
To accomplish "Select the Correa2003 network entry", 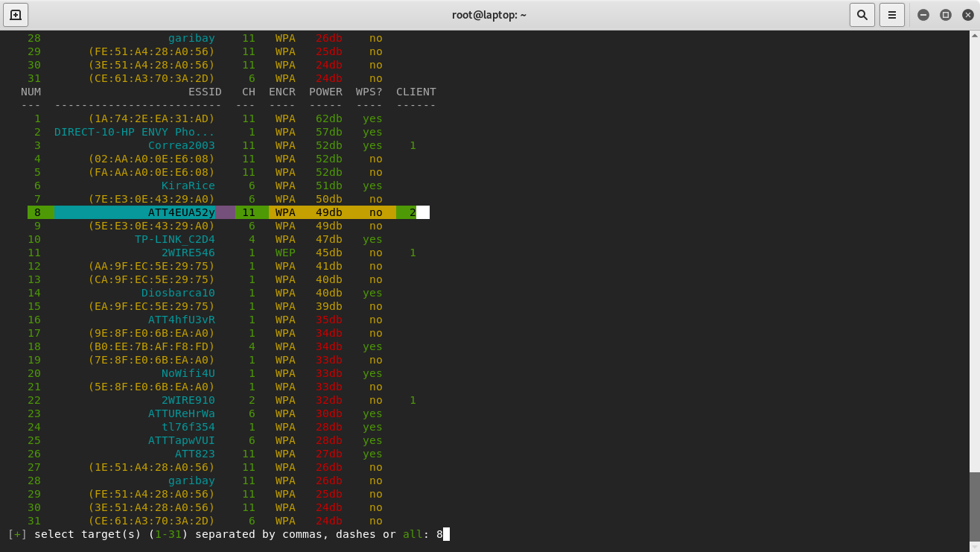I will (x=181, y=145).
